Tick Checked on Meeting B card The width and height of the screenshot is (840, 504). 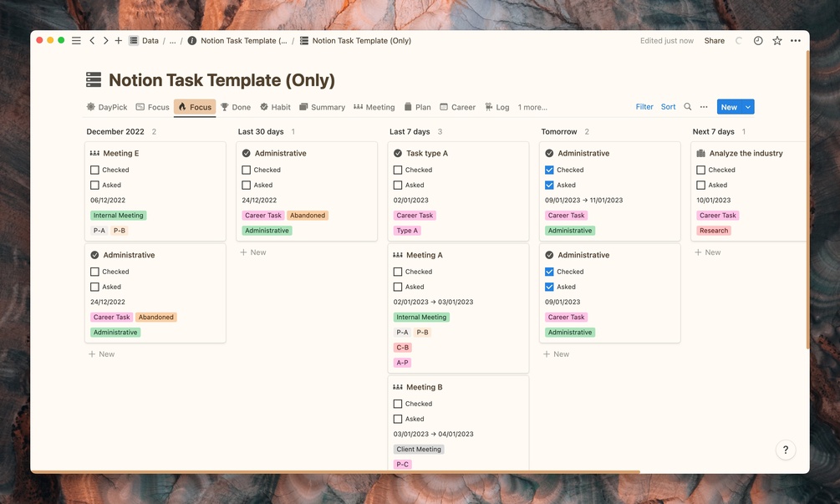tap(398, 404)
